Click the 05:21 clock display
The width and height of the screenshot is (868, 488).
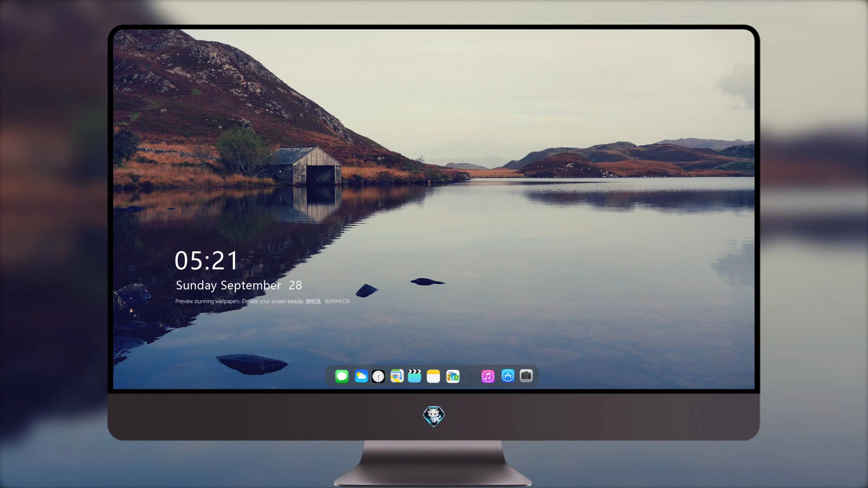pos(206,261)
